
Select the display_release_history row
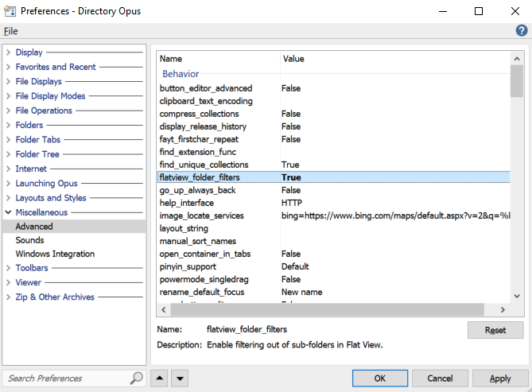pyautogui.click(x=334, y=126)
